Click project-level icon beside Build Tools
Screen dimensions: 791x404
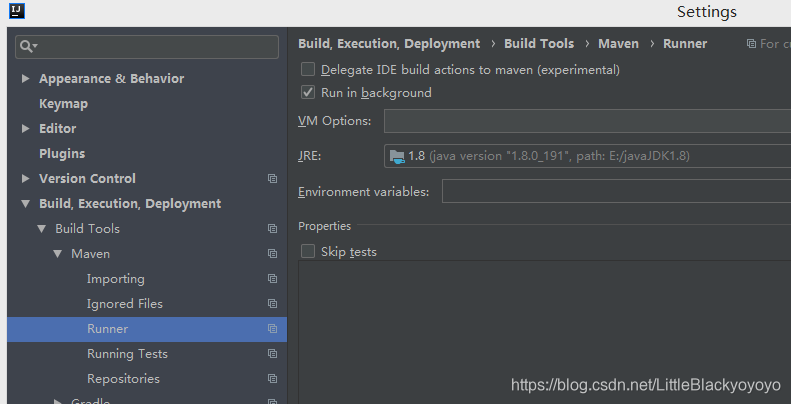pos(272,229)
